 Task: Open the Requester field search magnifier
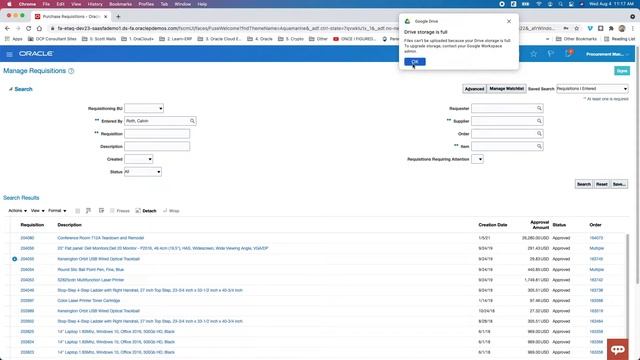pos(539,108)
